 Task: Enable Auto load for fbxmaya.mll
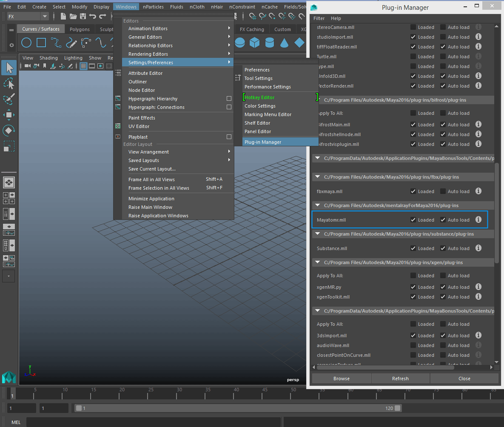point(443,191)
